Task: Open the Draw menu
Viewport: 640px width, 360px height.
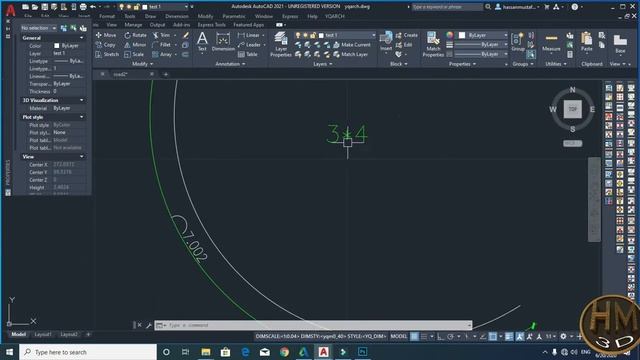Action: (x=150, y=16)
